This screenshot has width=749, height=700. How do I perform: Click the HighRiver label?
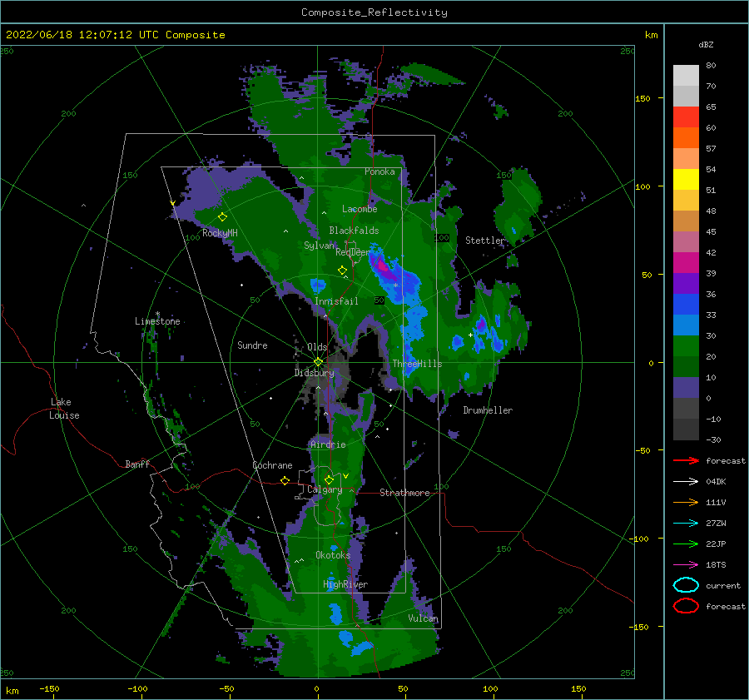point(345,584)
